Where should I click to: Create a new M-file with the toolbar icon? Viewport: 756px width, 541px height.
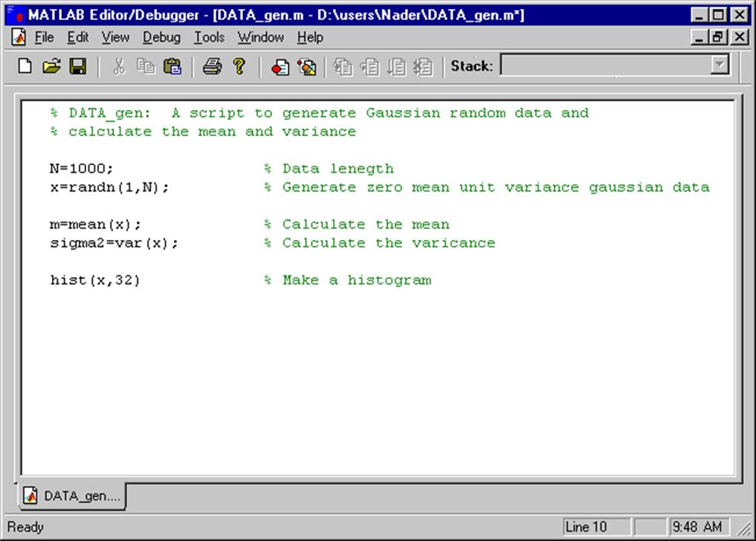25,66
